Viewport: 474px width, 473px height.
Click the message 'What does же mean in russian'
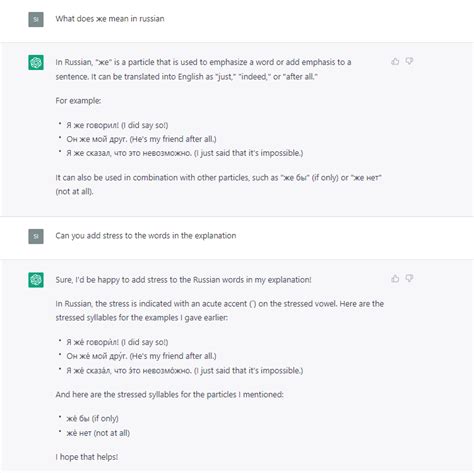coord(110,19)
